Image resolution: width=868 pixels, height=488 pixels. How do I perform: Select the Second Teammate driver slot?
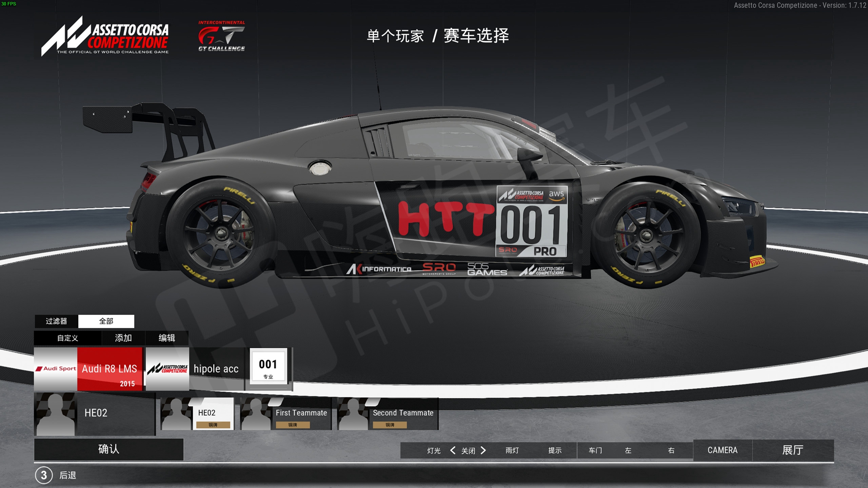point(388,413)
